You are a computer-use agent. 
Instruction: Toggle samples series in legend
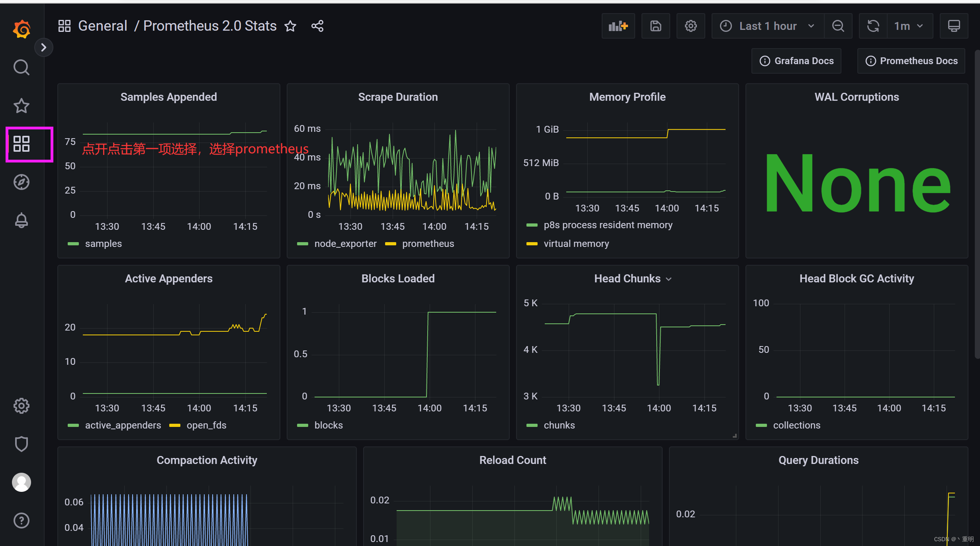coord(104,244)
